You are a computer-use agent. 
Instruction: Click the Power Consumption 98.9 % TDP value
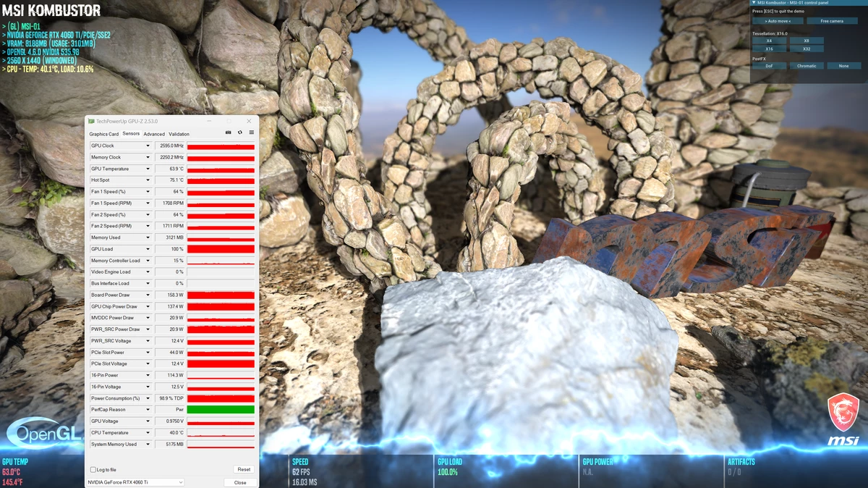[169, 398]
